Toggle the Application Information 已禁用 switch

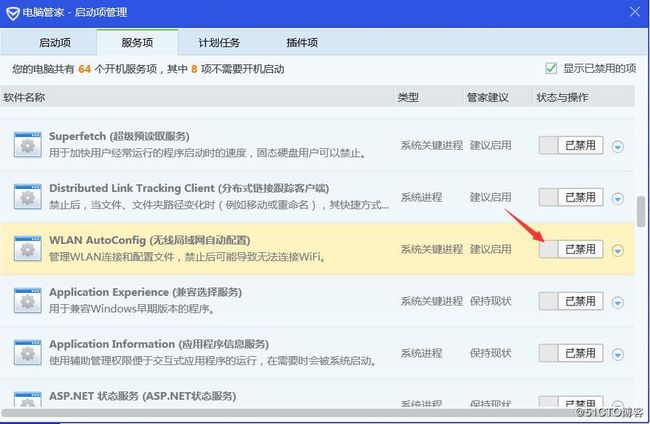tap(571, 354)
